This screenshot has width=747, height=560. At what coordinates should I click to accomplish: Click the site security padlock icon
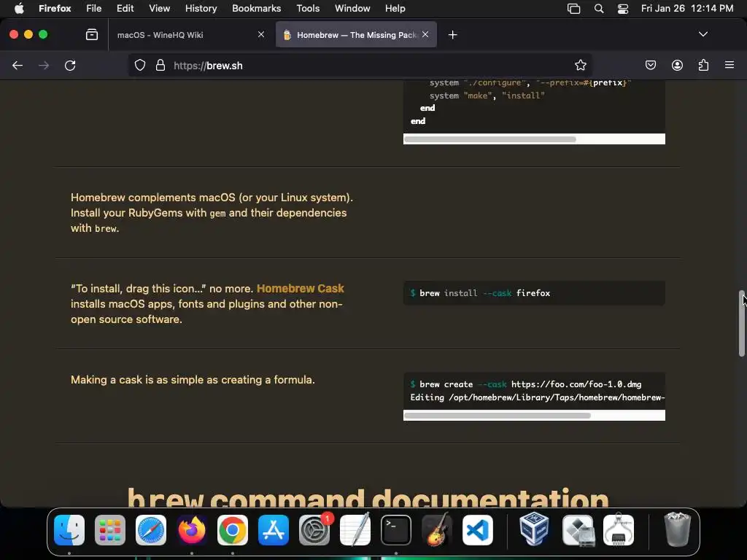click(160, 65)
